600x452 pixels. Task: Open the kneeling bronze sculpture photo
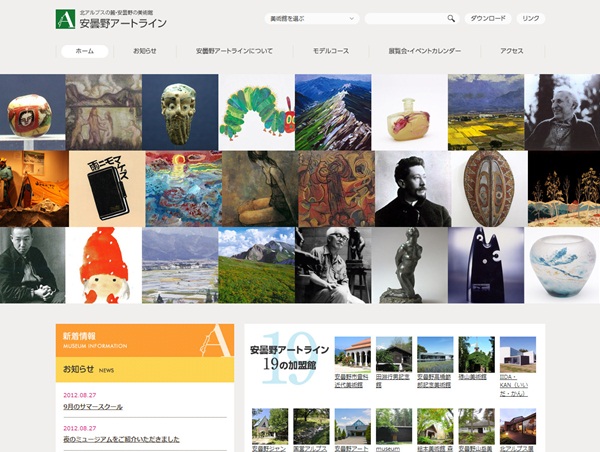click(410, 265)
